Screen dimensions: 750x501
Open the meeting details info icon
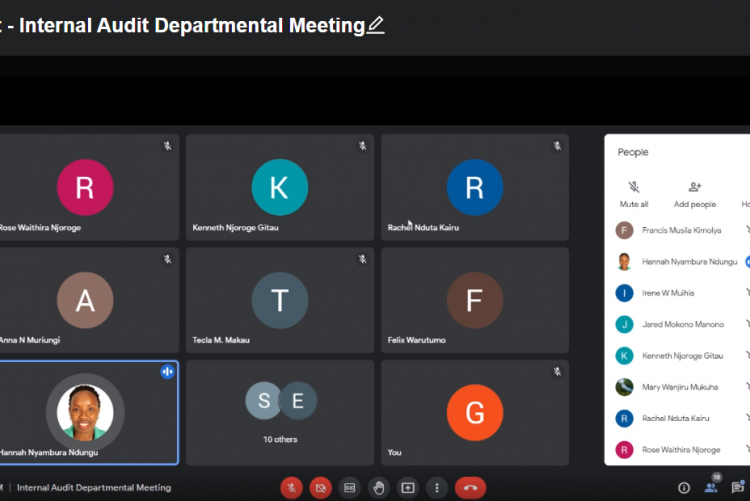[x=684, y=488]
